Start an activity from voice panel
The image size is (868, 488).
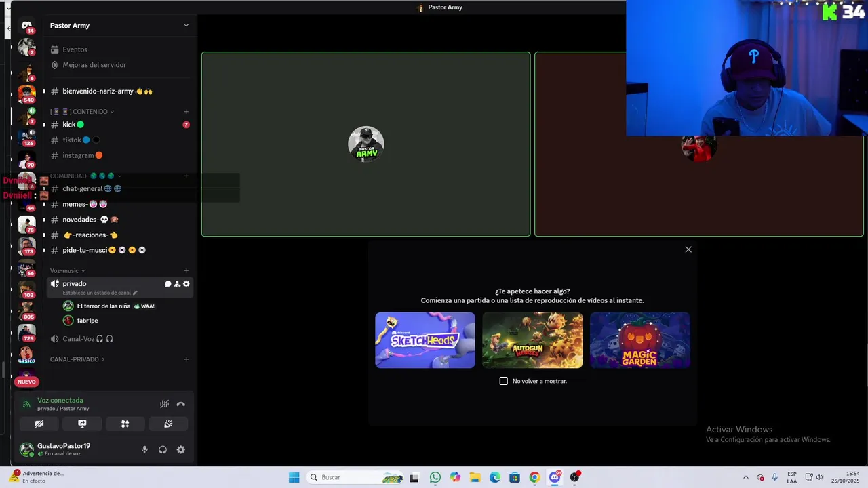(x=125, y=424)
